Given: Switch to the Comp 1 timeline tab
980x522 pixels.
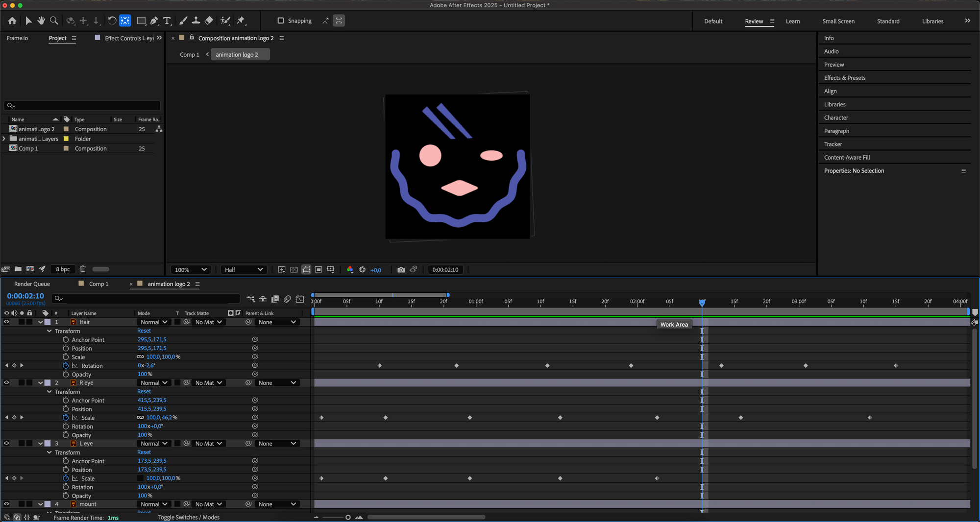Looking at the screenshot, I should tap(98, 284).
